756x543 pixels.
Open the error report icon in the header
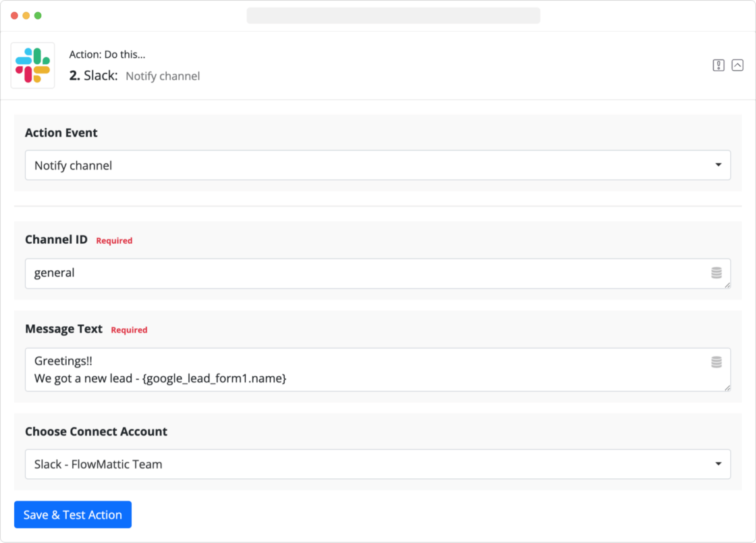718,65
